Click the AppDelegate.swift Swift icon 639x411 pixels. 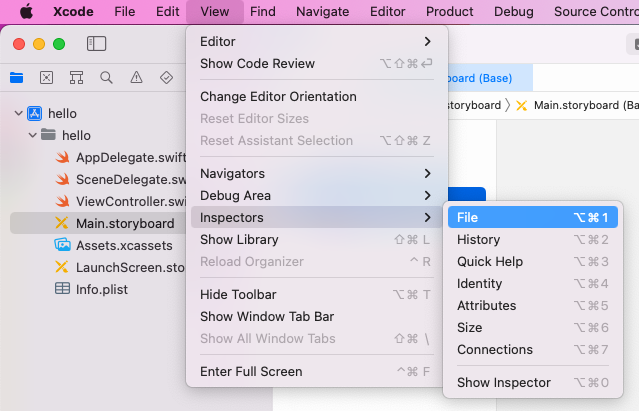62,157
